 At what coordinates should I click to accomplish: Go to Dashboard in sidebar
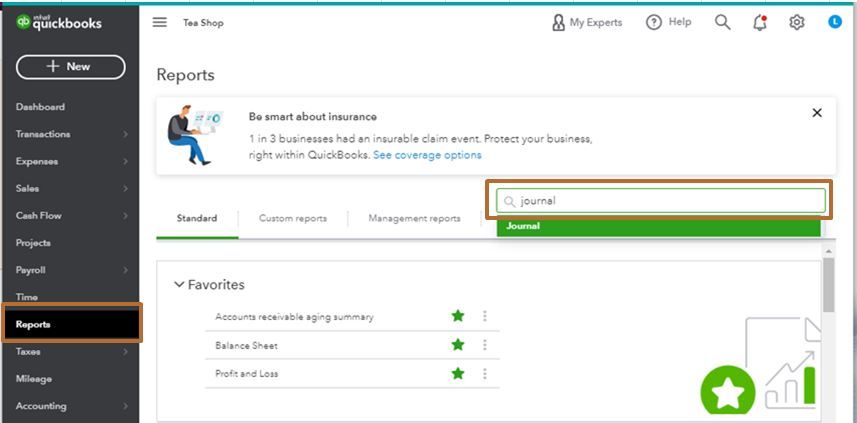(x=40, y=107)
